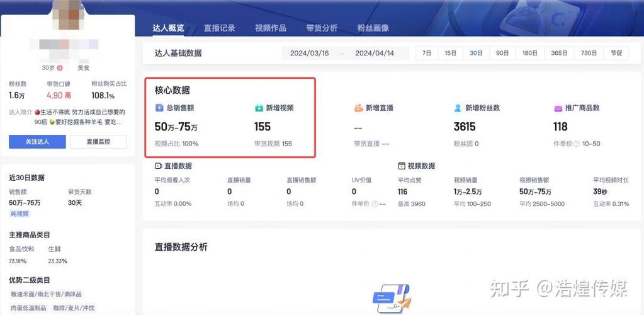Click the 咖啡/麦片/冲饮 category tag
This screenshot has height=315, width=644.
point(74,308)
